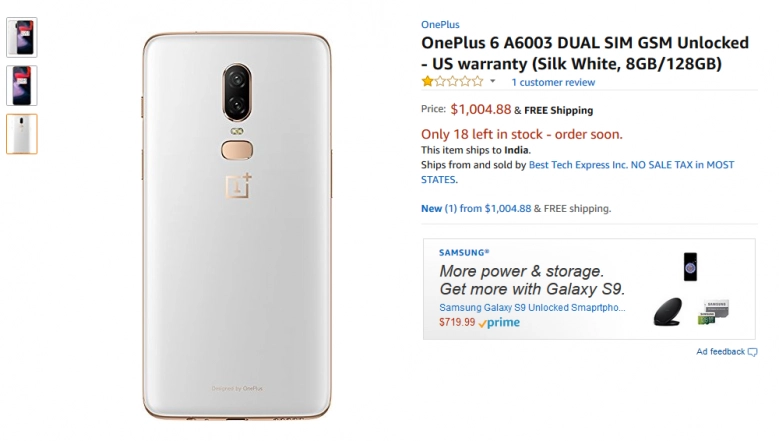The image size is (779, 441).
Task: Click the Samsung memory card image
Action: tap(713, 312)
